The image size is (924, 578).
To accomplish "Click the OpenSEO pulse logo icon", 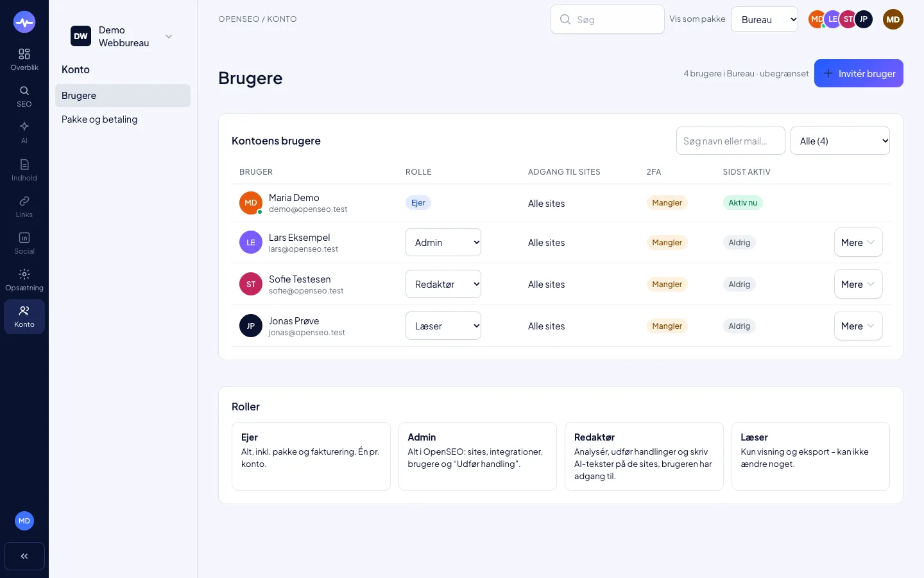I will [24, 22].
